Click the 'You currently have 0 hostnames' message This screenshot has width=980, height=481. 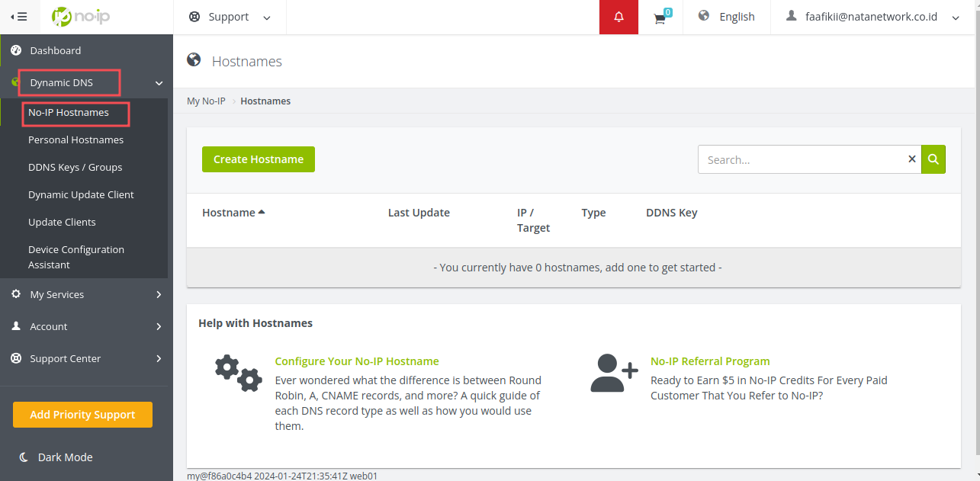(577, 268)
